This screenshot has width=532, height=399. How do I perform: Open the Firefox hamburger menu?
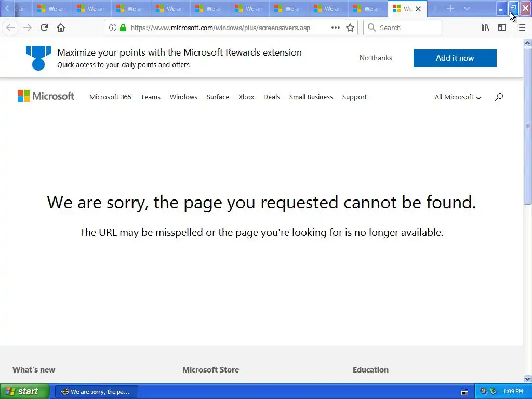click(x=522, y=28)
